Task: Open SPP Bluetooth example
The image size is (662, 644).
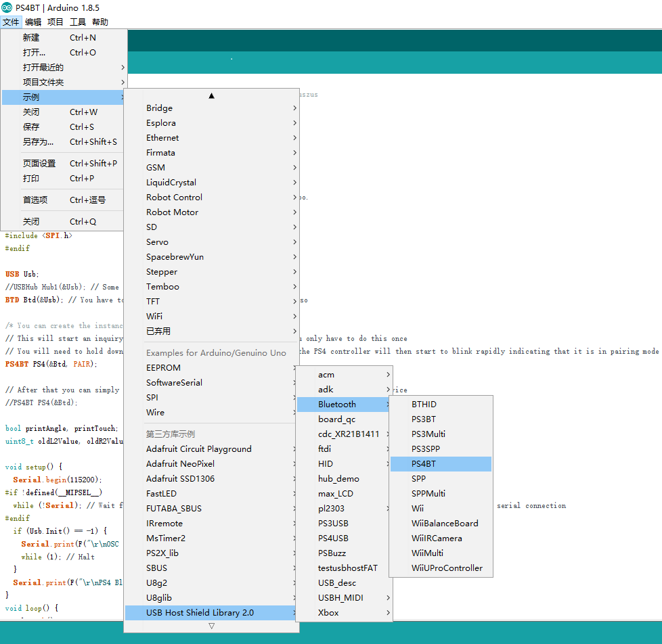Action: (x=441, y=479)
